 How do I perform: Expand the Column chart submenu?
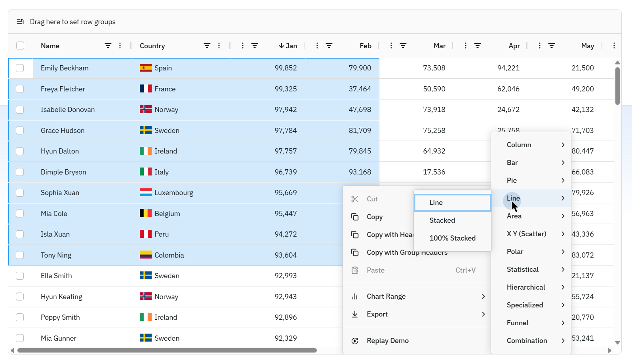(563, 145)
